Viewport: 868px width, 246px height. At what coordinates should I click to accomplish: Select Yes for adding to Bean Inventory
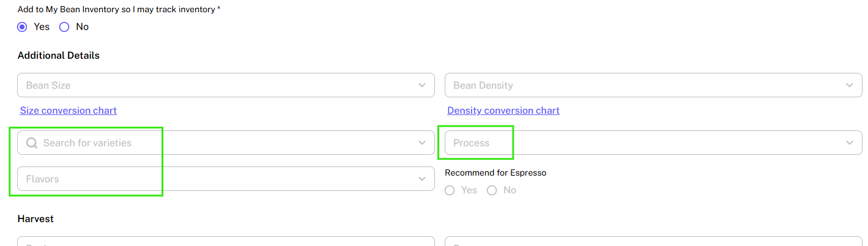coord(23,27)
